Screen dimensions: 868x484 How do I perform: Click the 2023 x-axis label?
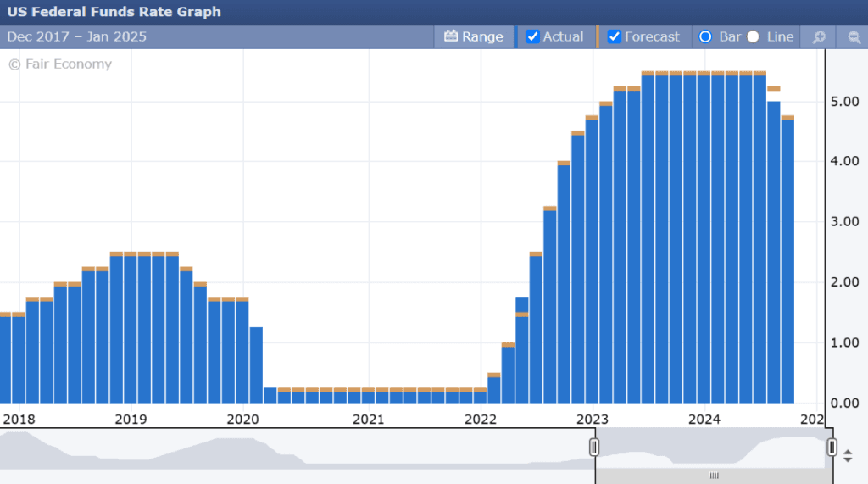pos(593,420)
